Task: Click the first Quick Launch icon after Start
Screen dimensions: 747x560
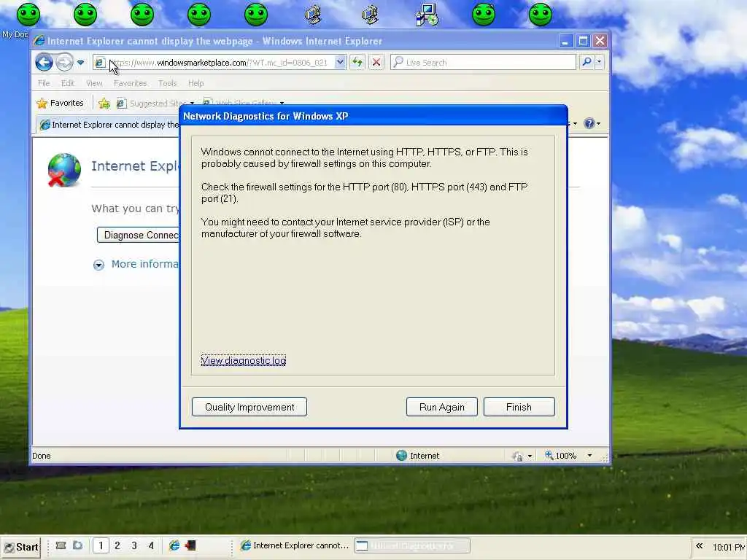Action: pyautogui.click(x=61, y=545)
